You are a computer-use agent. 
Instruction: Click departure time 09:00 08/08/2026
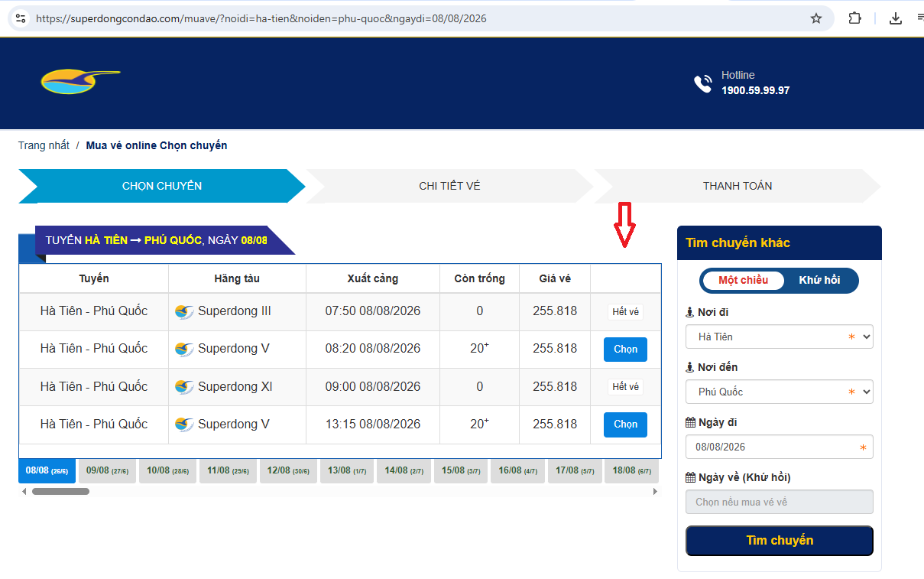(373, 386)
